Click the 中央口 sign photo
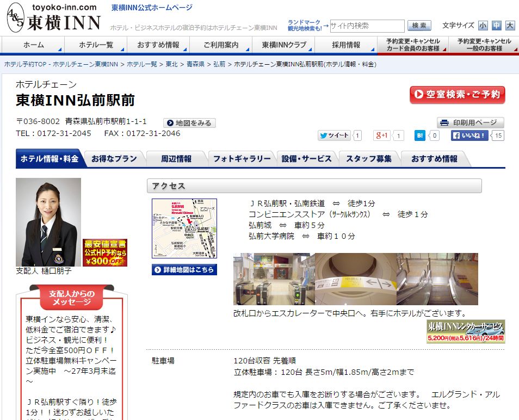This screenshot has width=519, height=420. [356, 279]
